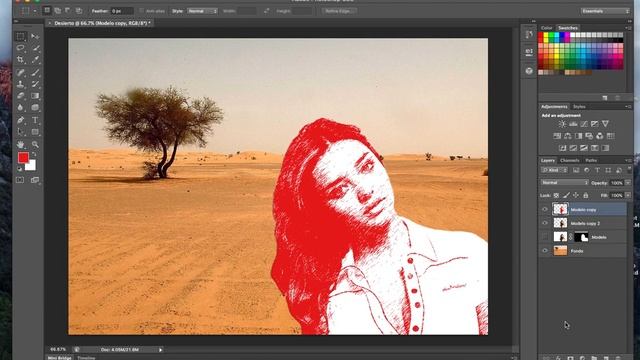Select the Hand tool

tap(20, 144)
